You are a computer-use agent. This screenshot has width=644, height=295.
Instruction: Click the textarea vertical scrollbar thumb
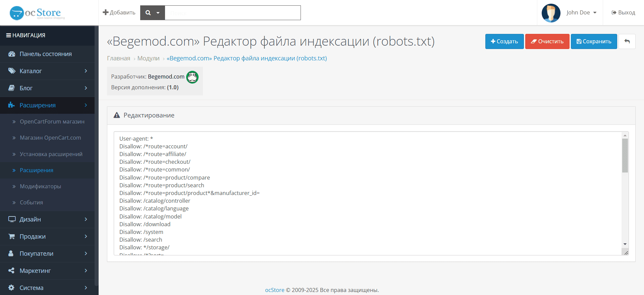(x=625, y=155)
